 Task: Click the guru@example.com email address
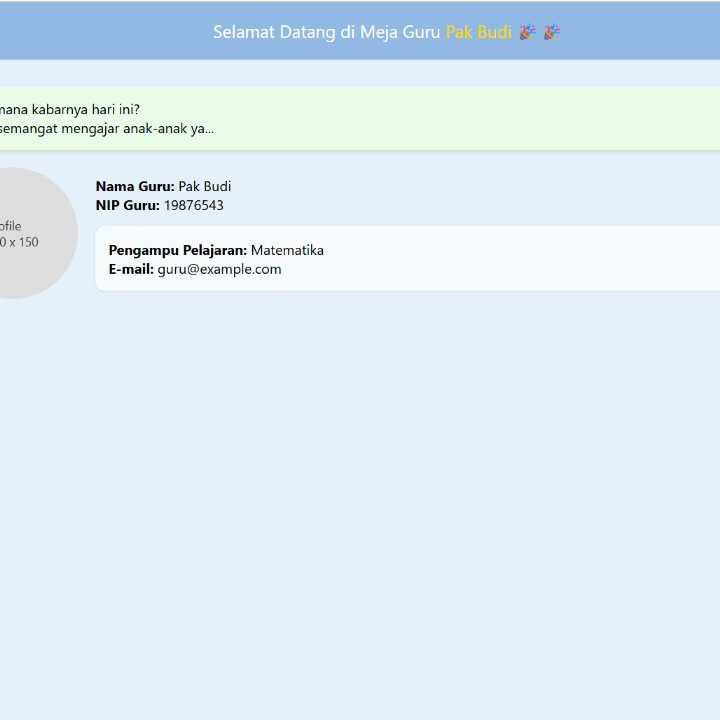219,269
